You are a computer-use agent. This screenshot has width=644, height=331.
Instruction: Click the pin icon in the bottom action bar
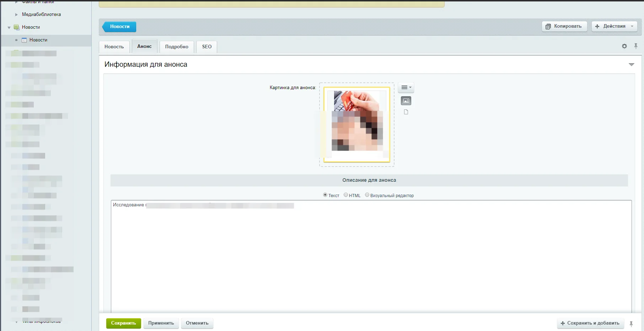pyautogui.click(x=631, y=324)
